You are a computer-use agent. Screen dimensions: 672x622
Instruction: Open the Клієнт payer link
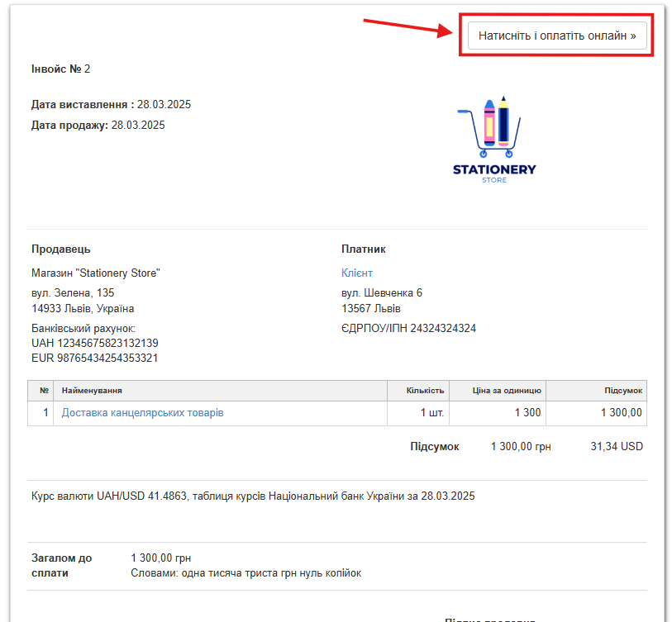[356, 273]
